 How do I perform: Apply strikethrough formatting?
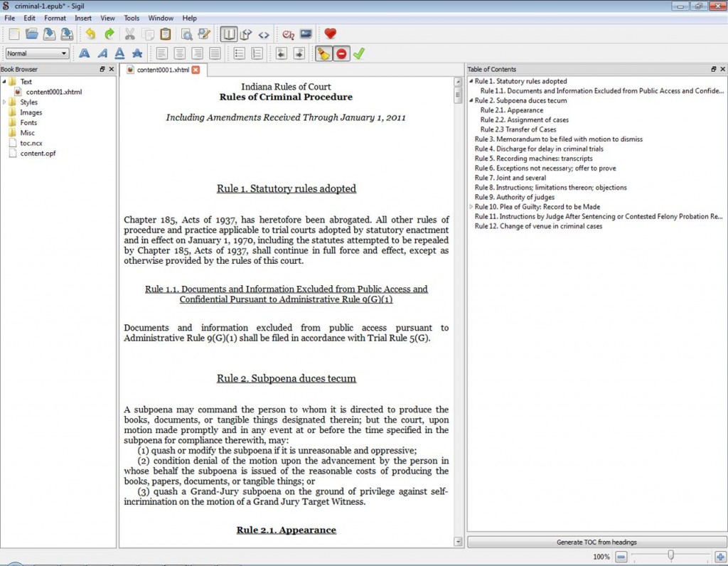click(x=137, y=53)
